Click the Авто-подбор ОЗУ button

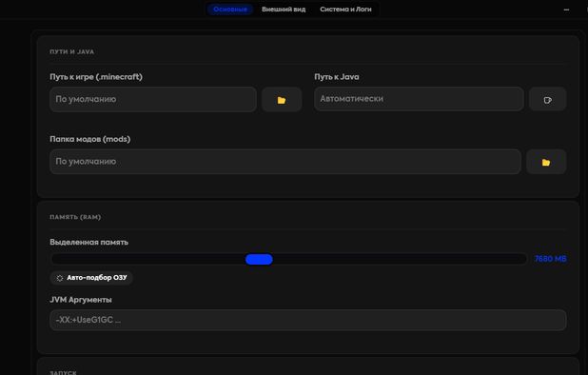pyautogui.click(x=91, y=278)
